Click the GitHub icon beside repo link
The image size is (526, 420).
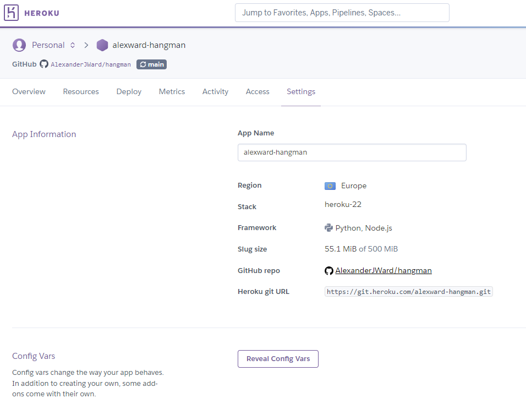point(329,271)
